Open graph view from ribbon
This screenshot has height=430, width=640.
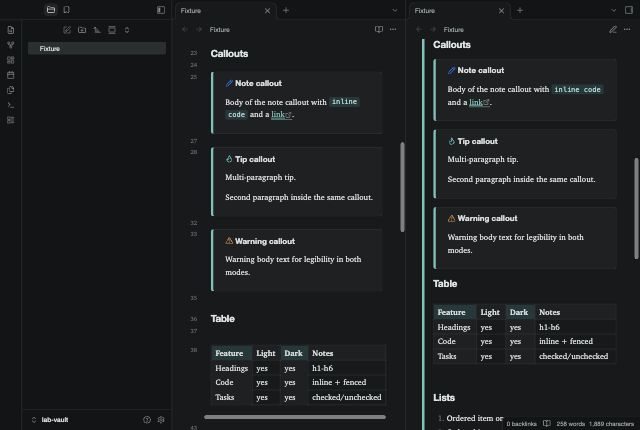coord(11,45)
